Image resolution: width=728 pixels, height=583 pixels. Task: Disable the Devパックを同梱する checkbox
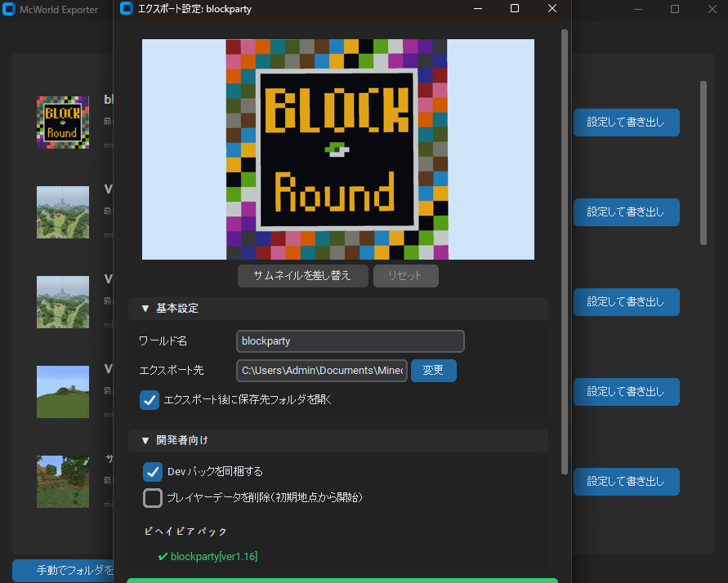(153, 472)
